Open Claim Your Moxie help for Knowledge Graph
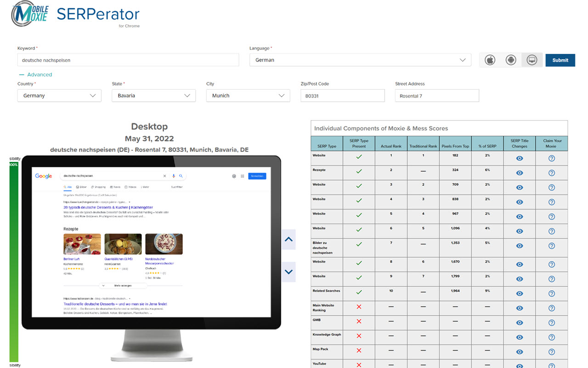Screen dimensions: 588x368 click(552, 337)
